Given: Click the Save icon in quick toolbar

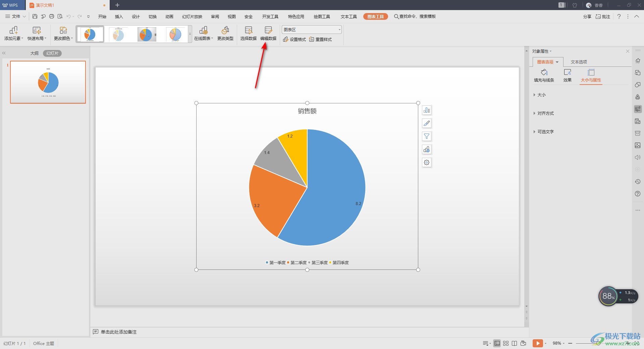Looking at the screenshot, I should pyautogui.click(x=35, y=16).
